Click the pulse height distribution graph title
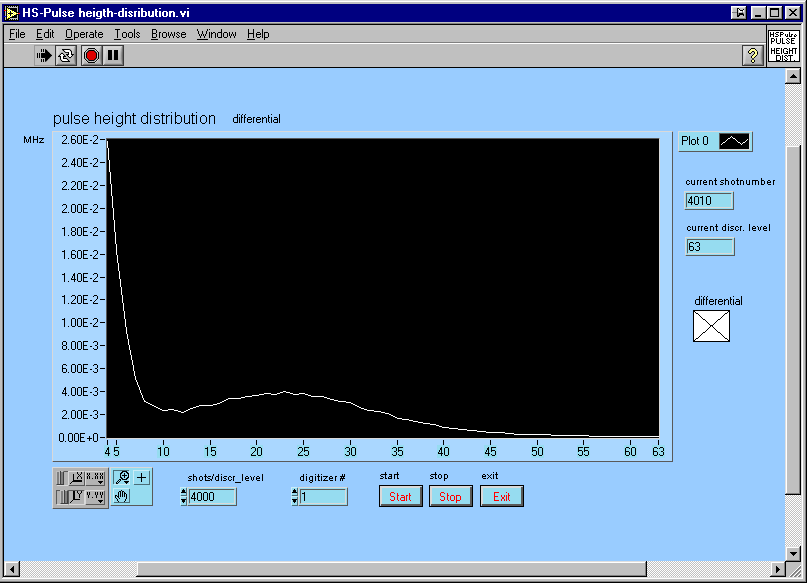 134,119
